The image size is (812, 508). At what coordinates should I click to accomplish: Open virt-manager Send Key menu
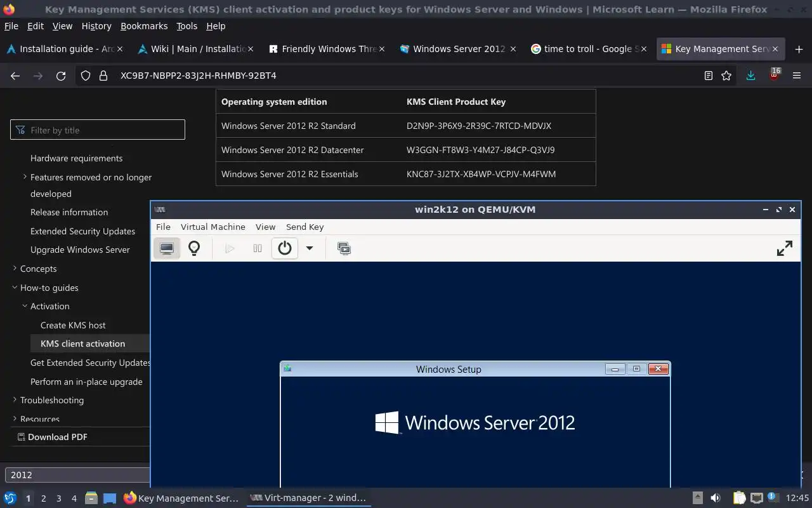click(x=304, y=227)
